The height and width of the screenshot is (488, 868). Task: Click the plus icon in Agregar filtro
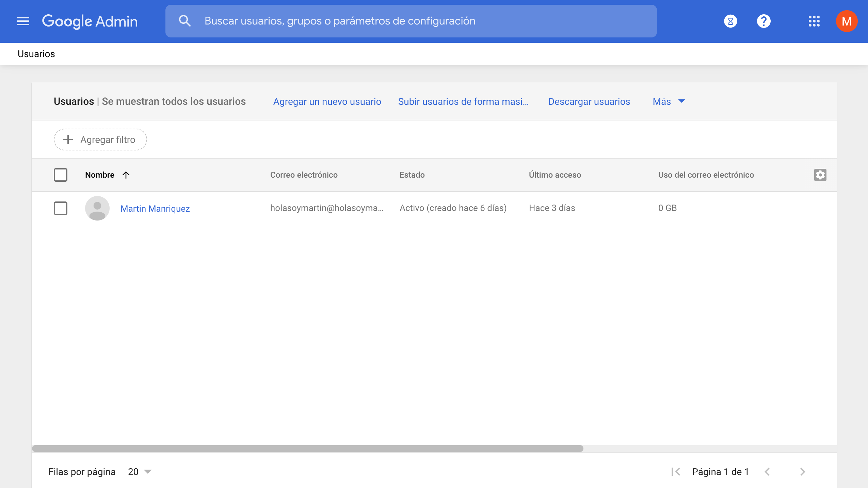68,140
